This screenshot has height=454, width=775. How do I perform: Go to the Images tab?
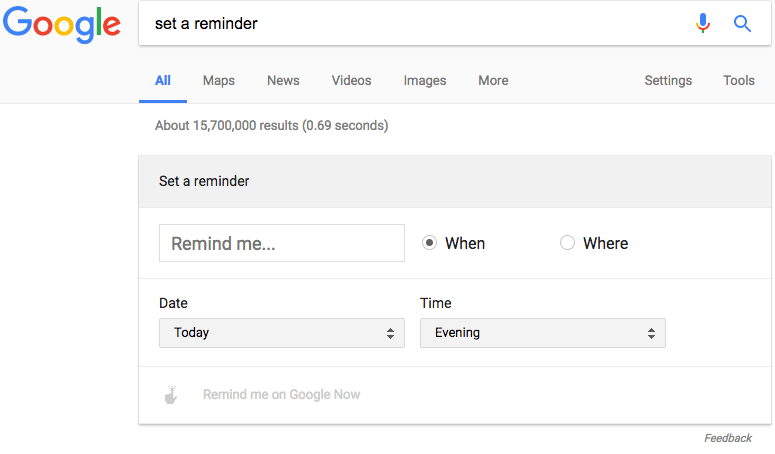point(425,81)
